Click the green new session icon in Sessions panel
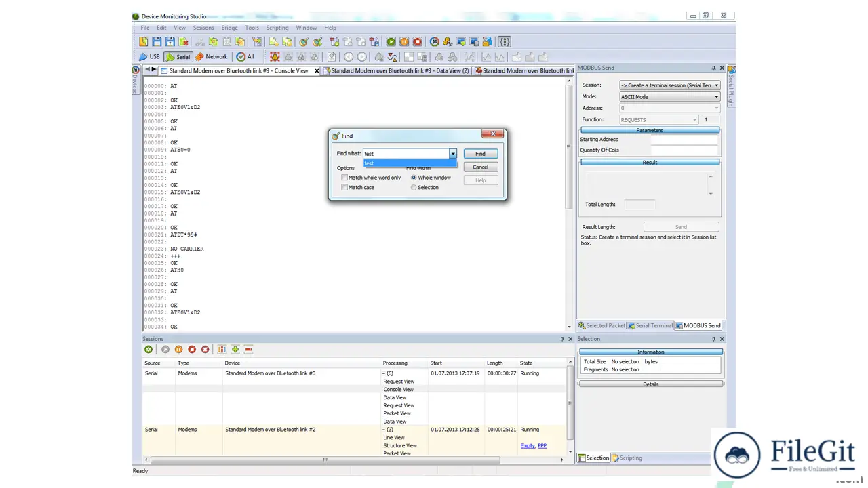The height and width of the screenshot is (488, 868). point(149,350)
